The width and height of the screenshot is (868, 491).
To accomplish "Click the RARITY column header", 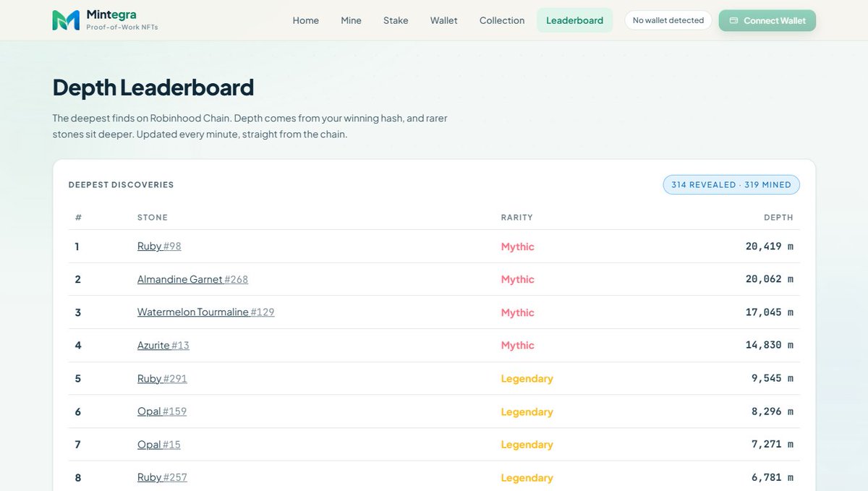I will [517, 218].
